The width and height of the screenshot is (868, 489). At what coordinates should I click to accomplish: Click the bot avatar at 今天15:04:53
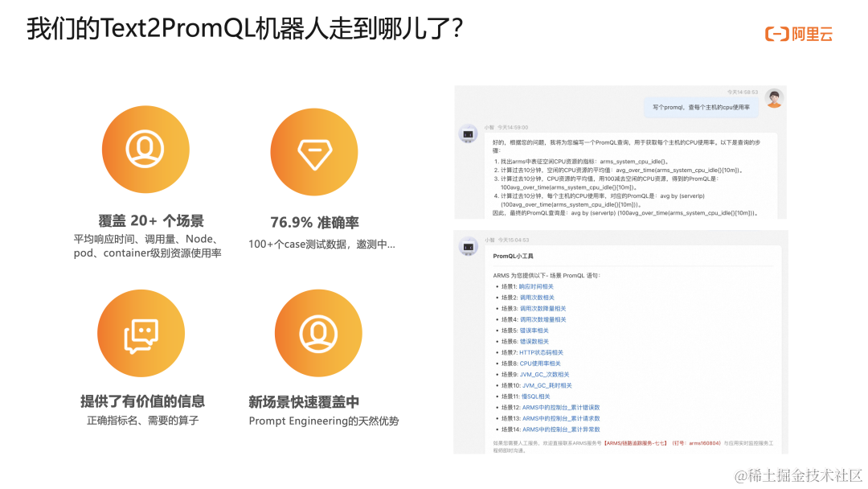469,246
